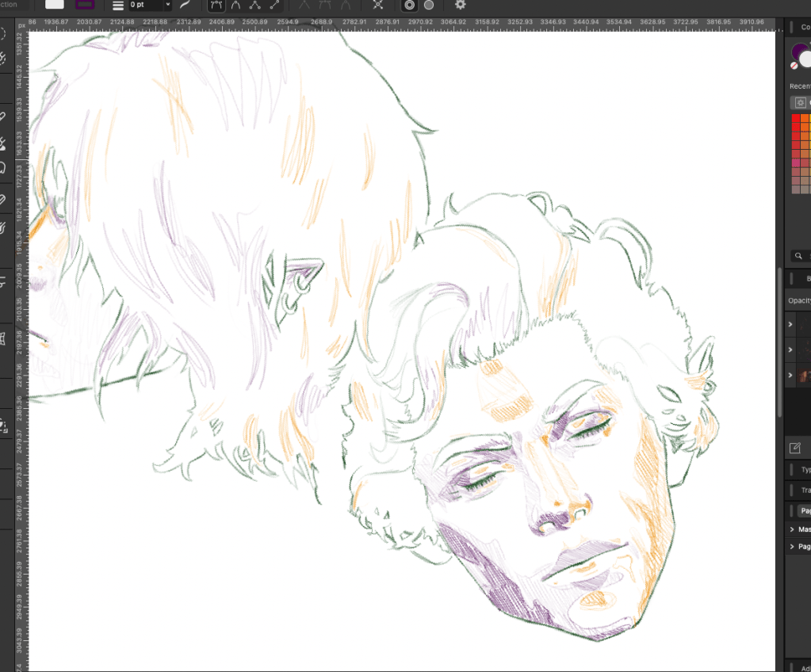Toggle the solid gray circle button in toolbar
The image size is (811, 672).
click(429, 5)
